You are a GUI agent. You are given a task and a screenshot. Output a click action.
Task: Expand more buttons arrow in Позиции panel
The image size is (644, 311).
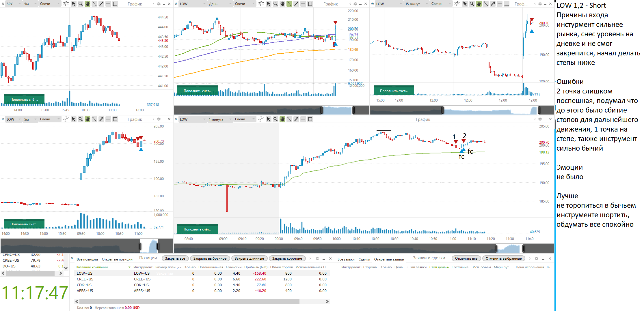[x=310, y=258]
